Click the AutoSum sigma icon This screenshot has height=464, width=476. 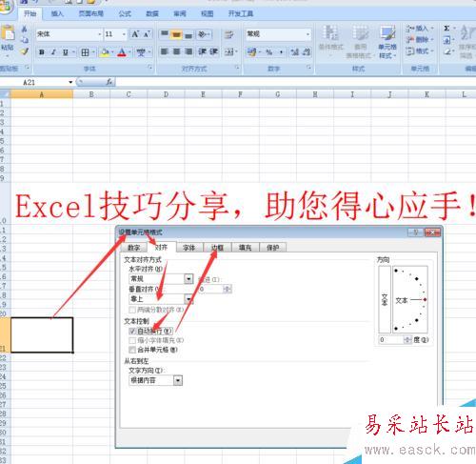point(446,29)
